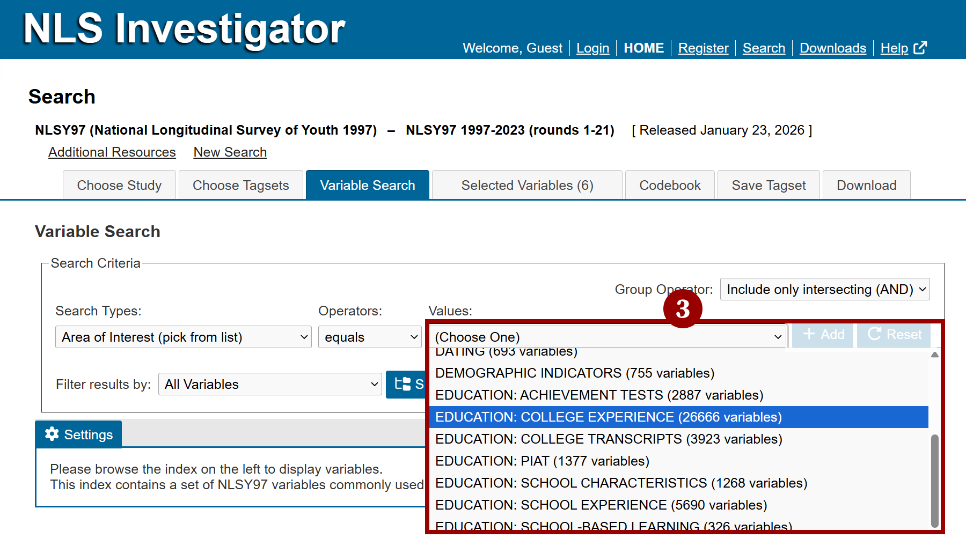Open the Filter results by dropdown

[x=270, y=384]
